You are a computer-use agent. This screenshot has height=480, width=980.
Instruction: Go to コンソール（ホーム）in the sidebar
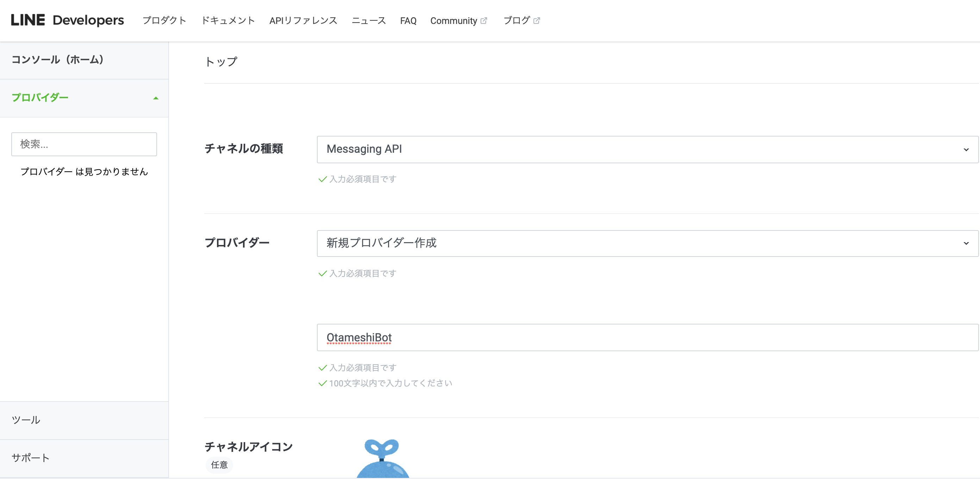(x=58, y=60)
